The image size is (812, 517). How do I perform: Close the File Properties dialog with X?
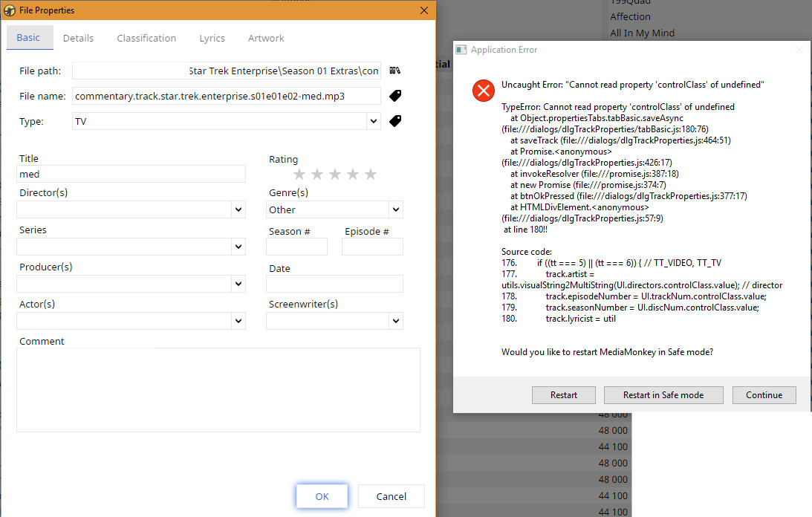pos(424,10)
